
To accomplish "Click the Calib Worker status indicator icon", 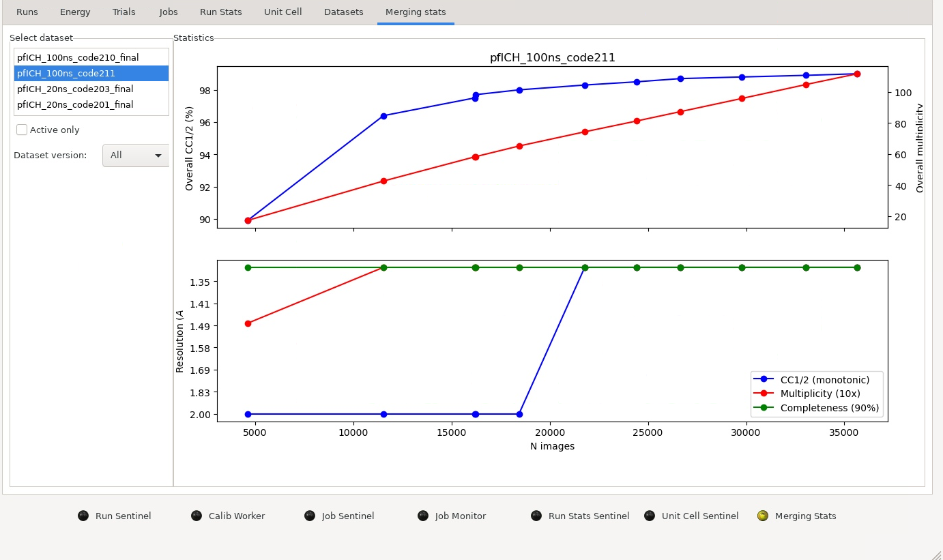I will [x=197, y=516].
